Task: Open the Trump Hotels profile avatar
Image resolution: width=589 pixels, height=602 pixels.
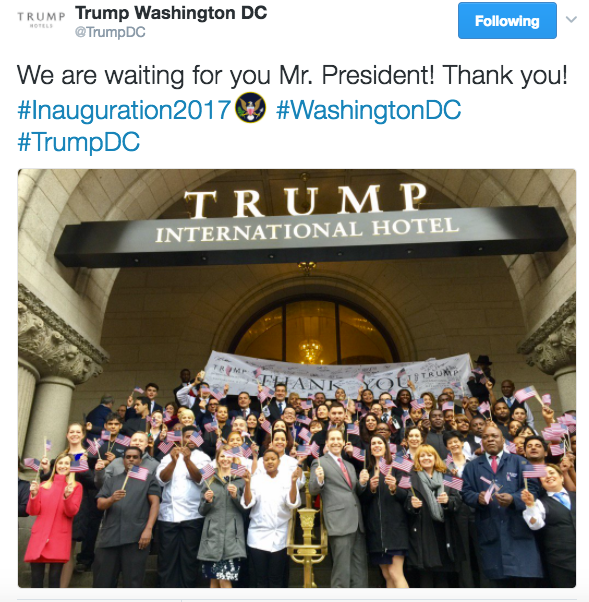Action: click(41, 20)
